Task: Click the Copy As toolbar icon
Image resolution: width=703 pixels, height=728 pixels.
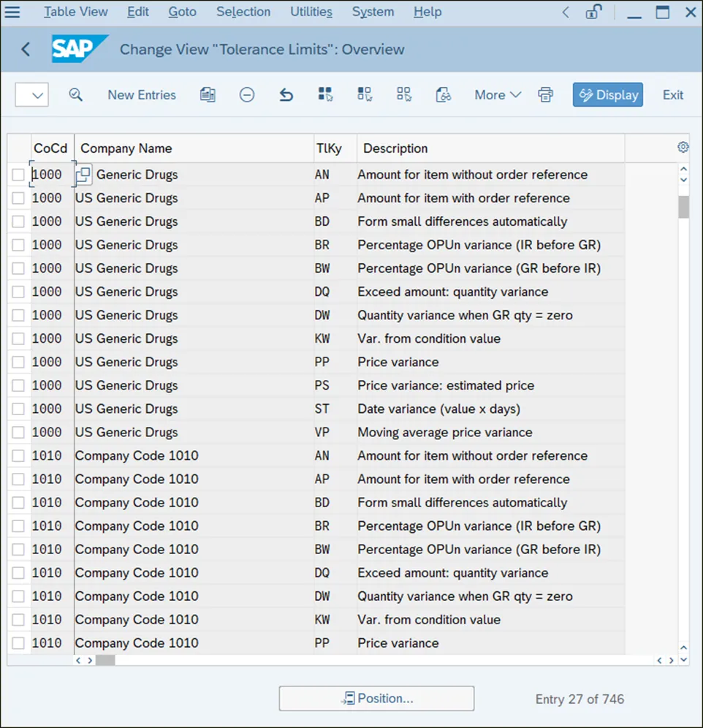Action: [208, 95]
